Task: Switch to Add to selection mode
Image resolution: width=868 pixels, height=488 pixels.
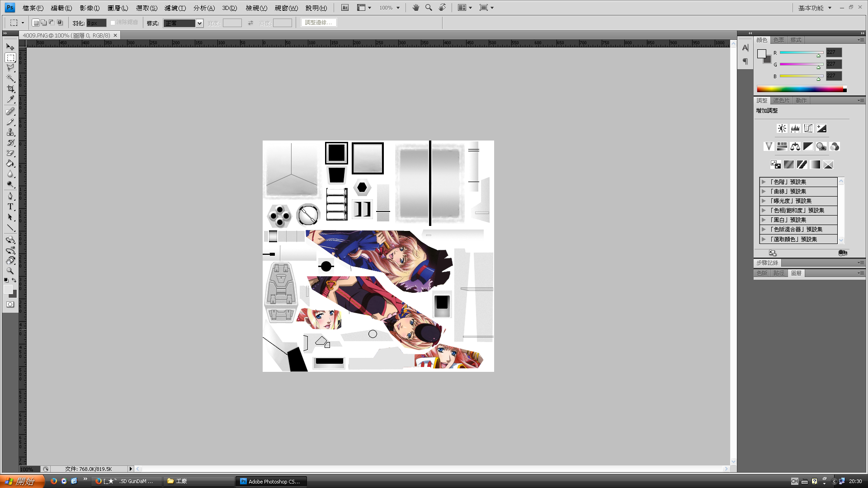Action: 44,23
